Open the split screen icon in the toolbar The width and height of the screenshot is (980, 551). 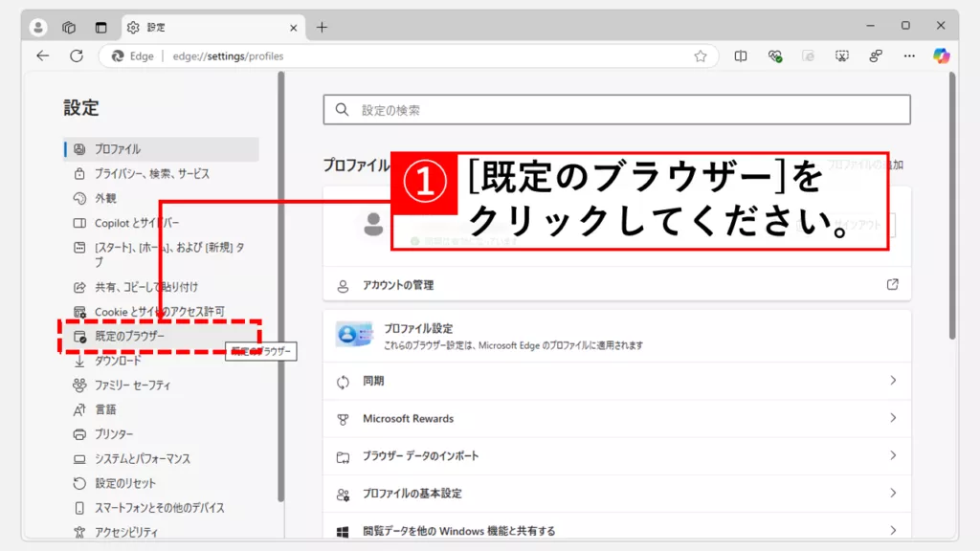click(741, 56)
